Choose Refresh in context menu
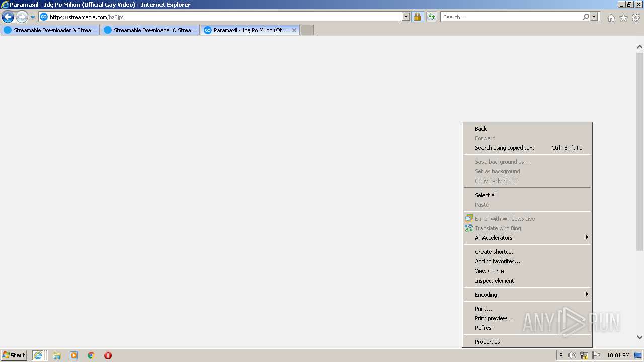 [x=527, y=328]
